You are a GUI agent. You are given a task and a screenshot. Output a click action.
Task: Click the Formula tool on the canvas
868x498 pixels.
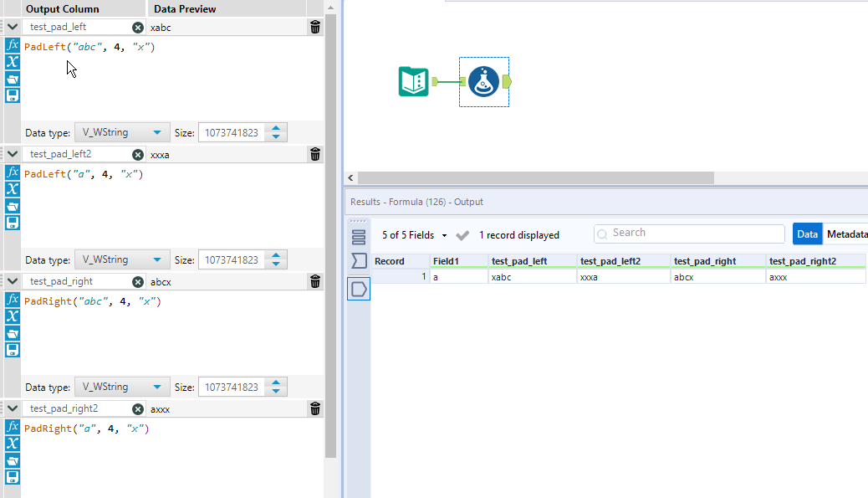(x=483, y=81)
